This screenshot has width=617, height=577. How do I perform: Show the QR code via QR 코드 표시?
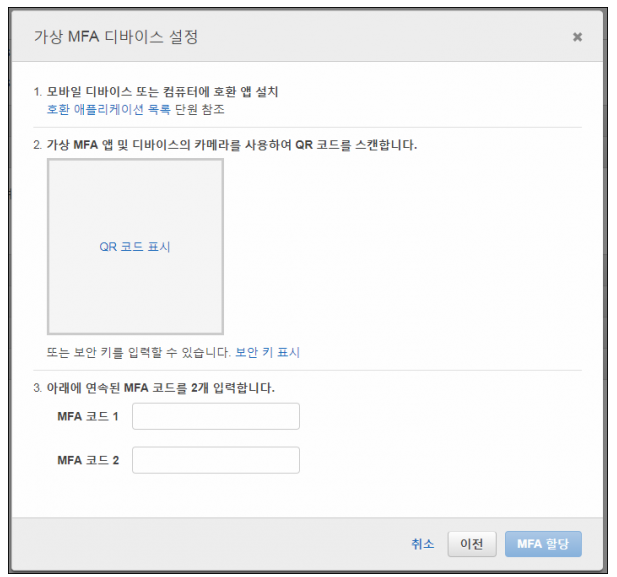pyautogui.click(x=135, y=247)
